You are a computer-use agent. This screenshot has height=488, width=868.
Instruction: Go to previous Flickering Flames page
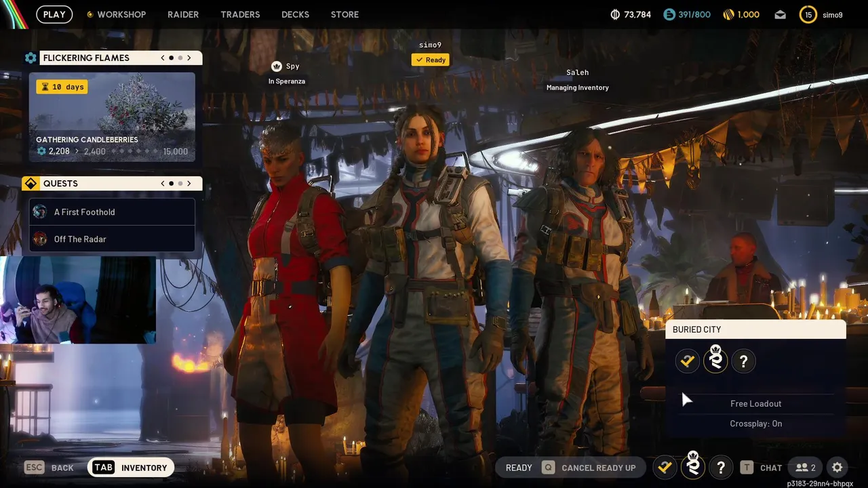tap(163, 58)
